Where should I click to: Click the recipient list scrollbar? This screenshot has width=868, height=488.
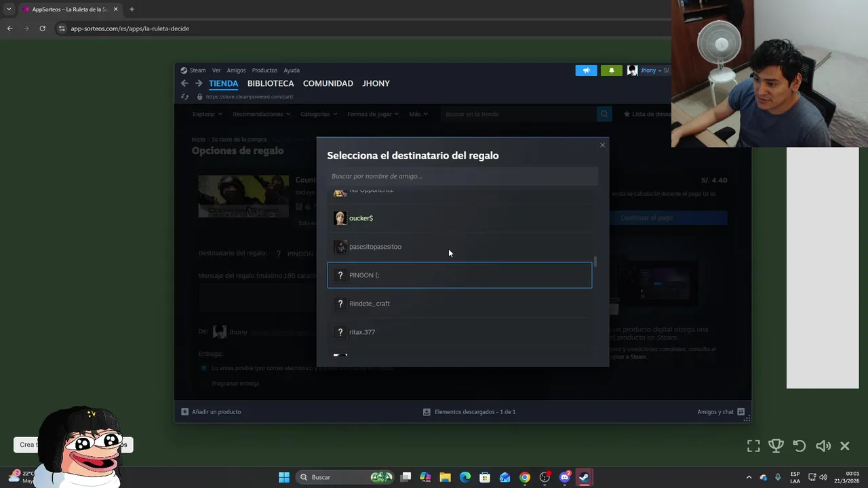[x=596, y=262]
